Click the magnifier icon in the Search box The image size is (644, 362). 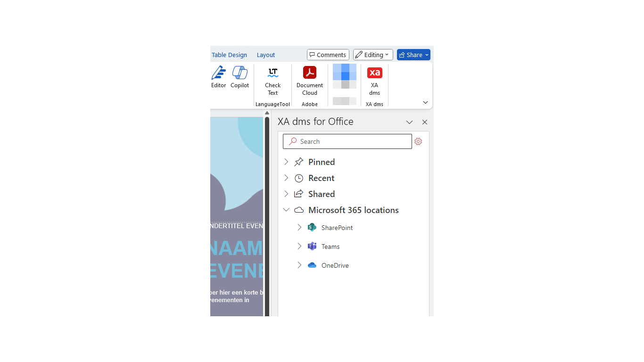[293, 141]
